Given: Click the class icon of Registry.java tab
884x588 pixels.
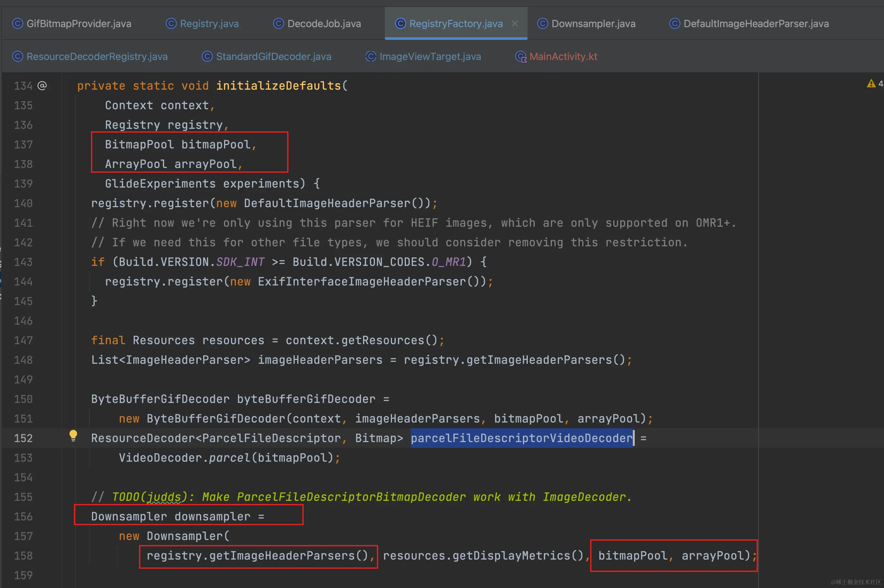Looking at the screenshot, I should (x=171, y=24).
